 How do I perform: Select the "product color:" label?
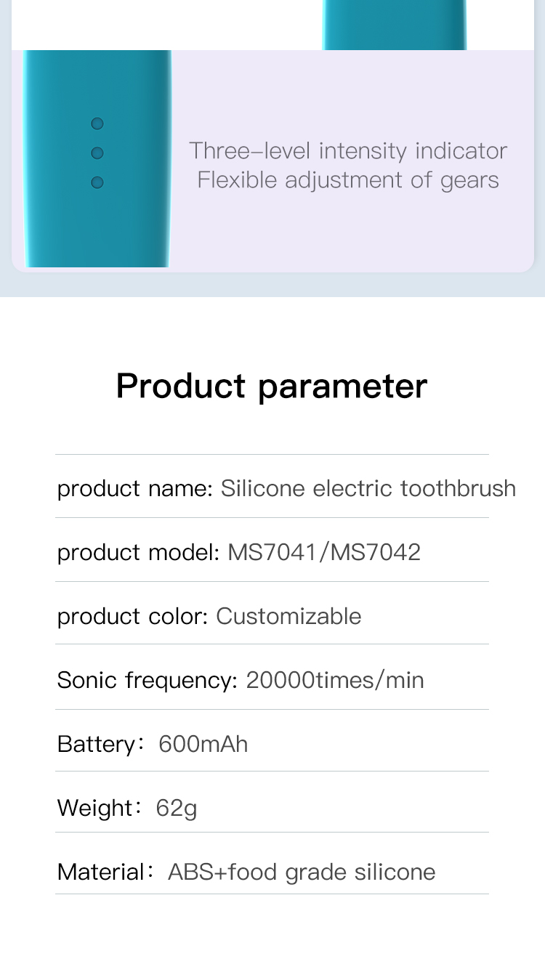(x=133, y=616)
